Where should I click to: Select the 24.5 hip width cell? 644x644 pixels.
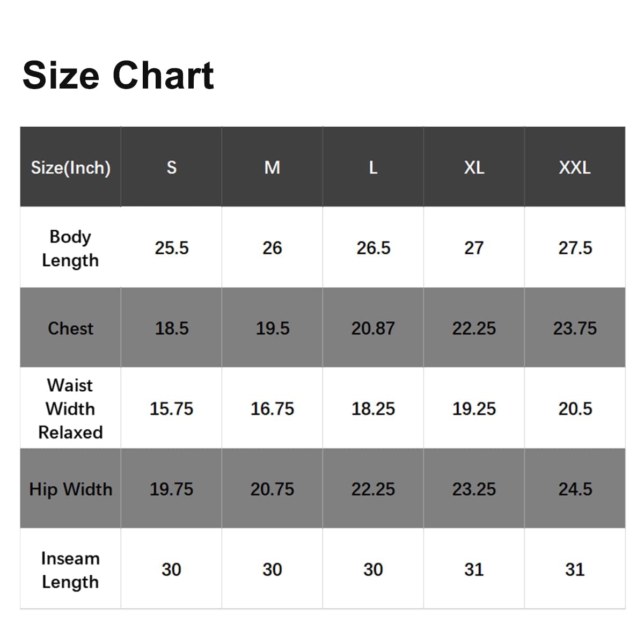575,489
